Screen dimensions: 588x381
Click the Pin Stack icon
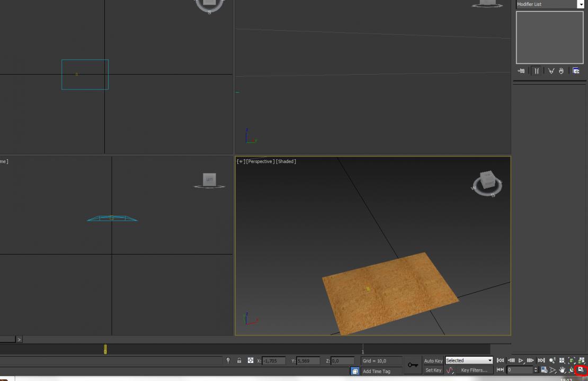[521, 71]
